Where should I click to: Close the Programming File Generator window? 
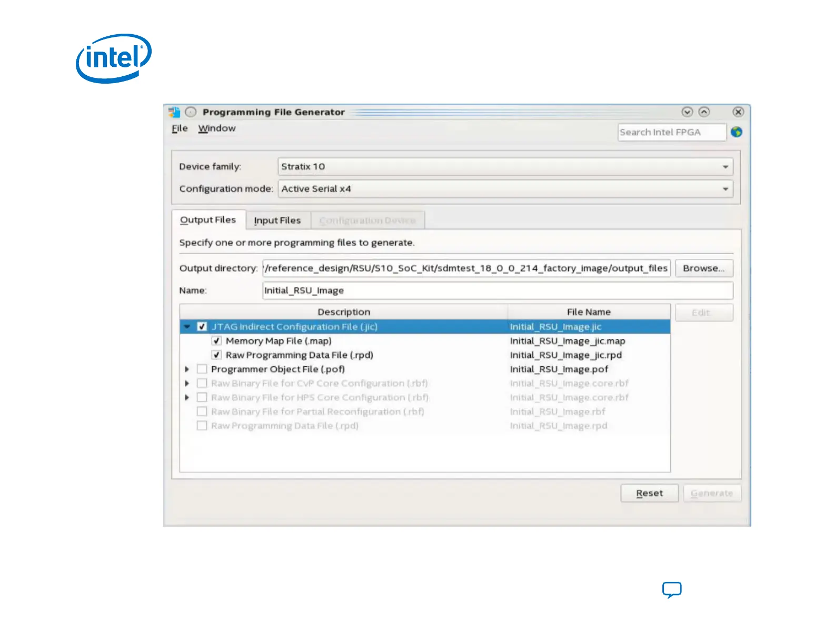pos(738,112)
